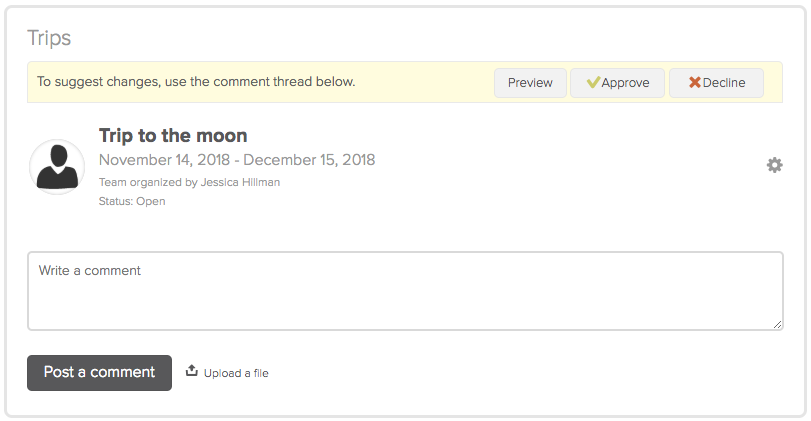The width and height of the screenshot is (811, 421).
Task: Select the November 14, 2018 start date text
Action: click(164, 160)
